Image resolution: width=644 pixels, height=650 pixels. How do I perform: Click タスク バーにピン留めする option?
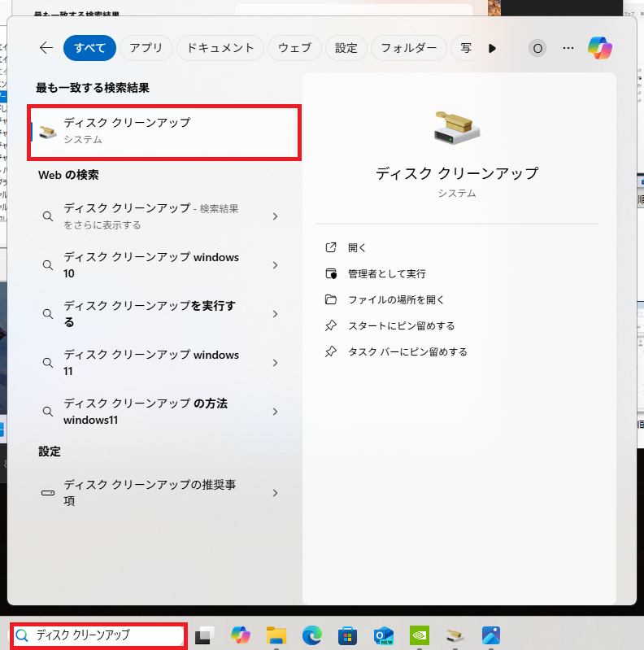(407, 351)
